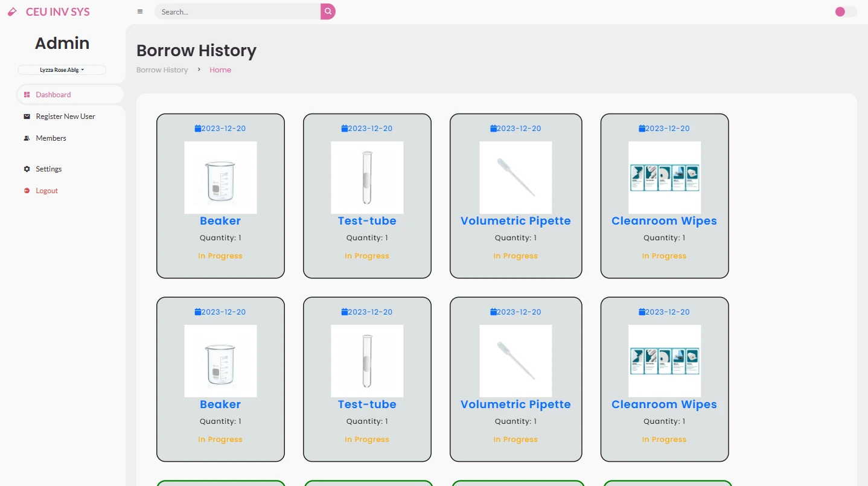Viewport: 868px width, 486px height.
Task: Click the Members people icon
Action: coord(27,138)
